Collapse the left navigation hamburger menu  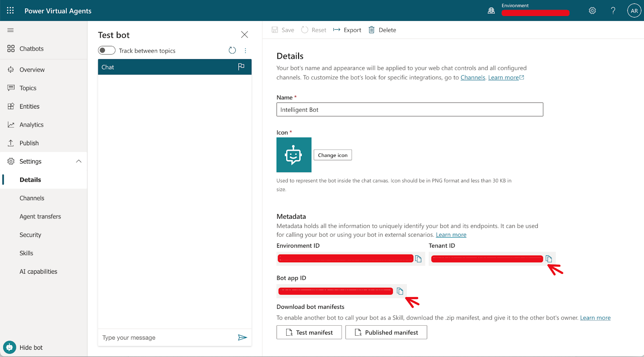10,30
